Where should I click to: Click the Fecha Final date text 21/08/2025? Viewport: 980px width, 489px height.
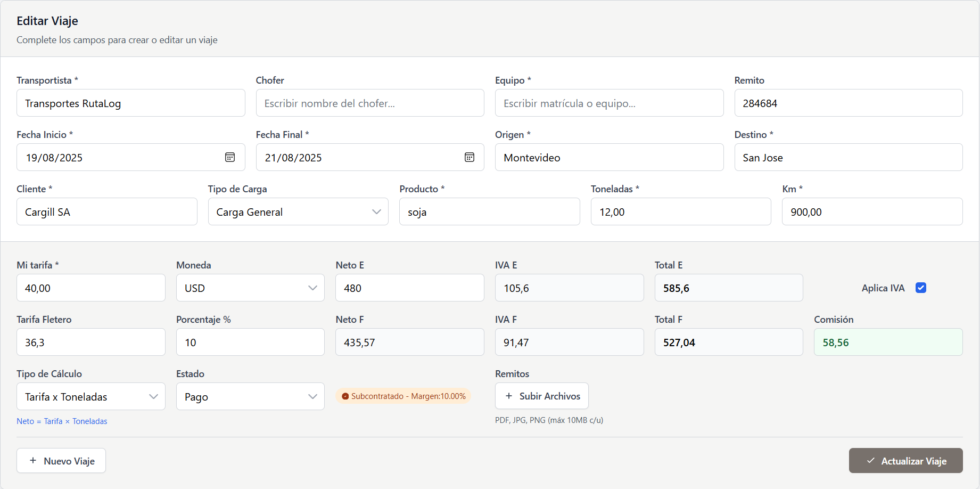pyautogui.click(x=293, y=158)
